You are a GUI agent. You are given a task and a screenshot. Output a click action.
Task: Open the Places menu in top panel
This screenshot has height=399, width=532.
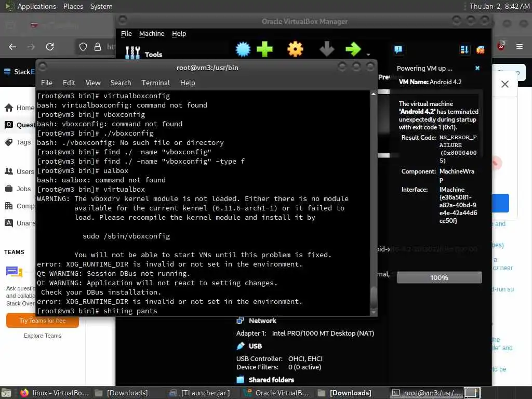click(x=73, y=6)
